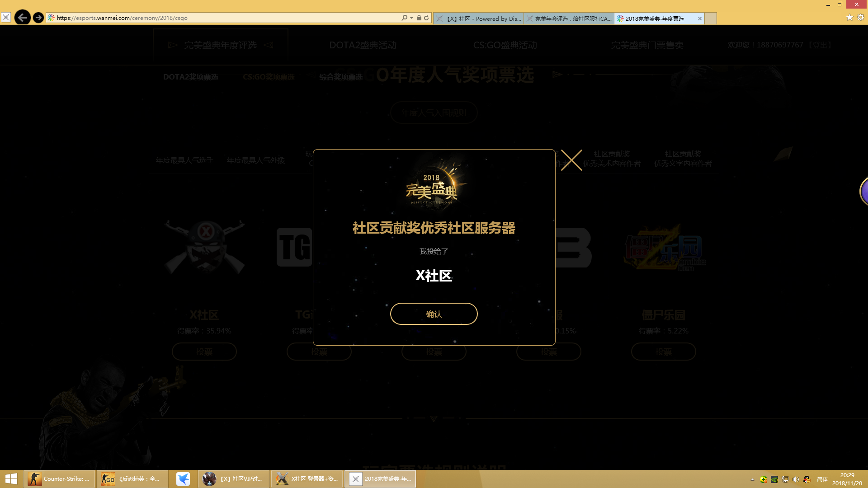The image size is (868, 488).
Task: Switch to the DOTA2奖项票选 tab
Action: 191,77
